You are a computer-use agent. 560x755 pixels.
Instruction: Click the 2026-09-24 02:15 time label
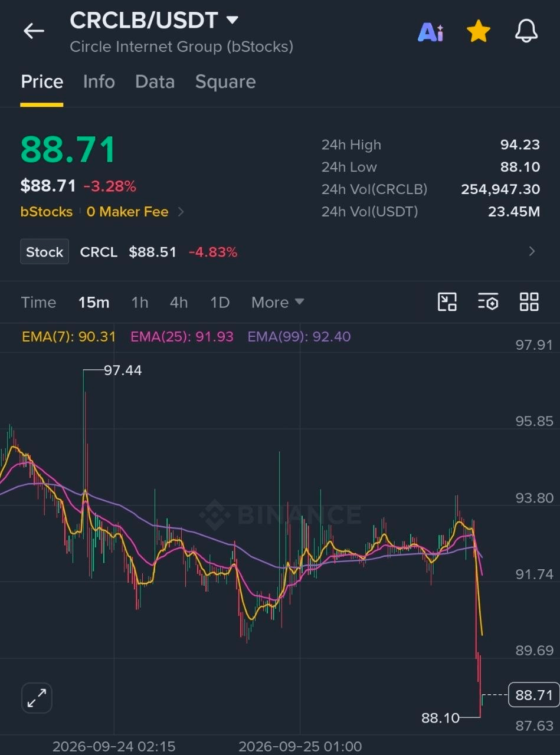pos(114,746)
